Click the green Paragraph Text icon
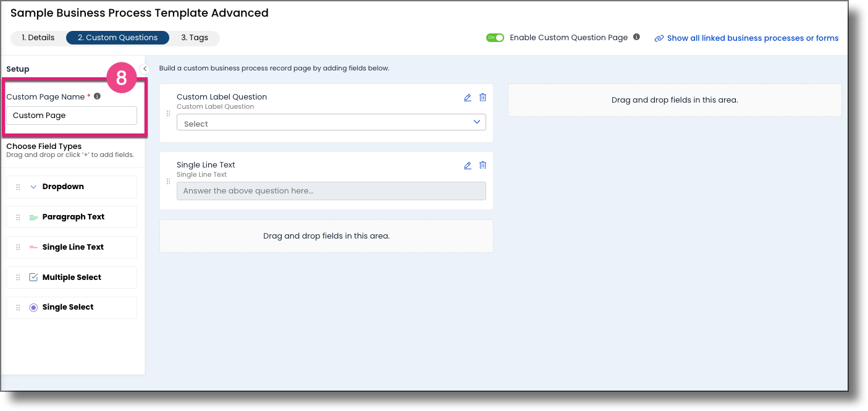 [x=33, y=218]
